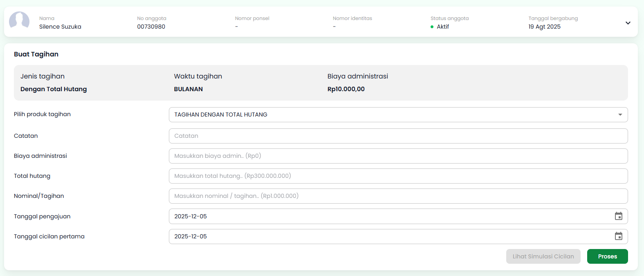Click the member avatar icon

[x=19, y=20]
